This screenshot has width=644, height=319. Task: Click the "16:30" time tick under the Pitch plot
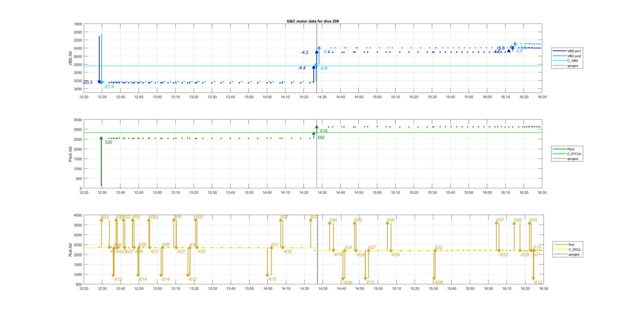[x=542, y=193]
